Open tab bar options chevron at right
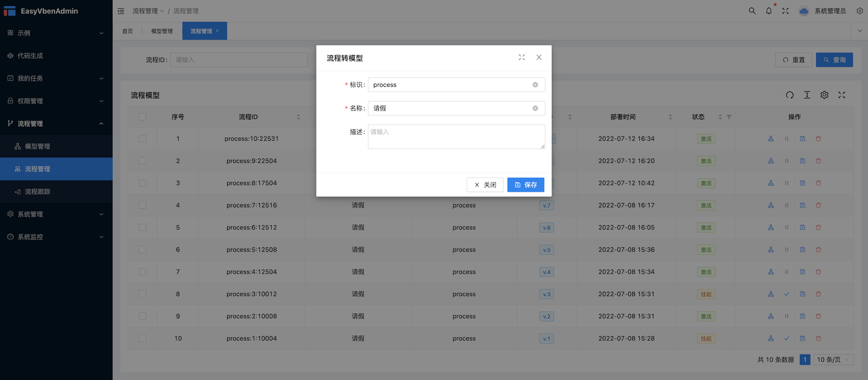 [860, 31]
